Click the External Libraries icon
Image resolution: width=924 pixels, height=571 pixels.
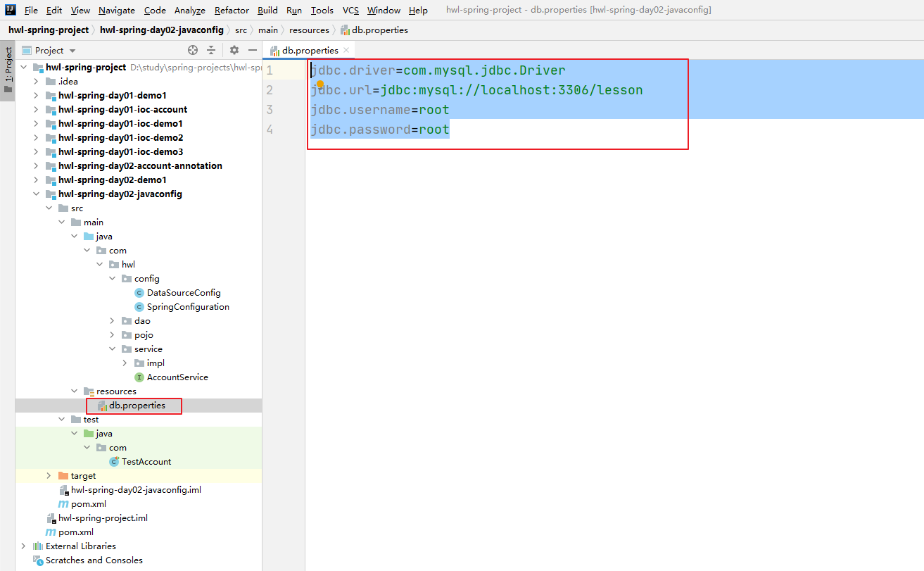tap(38, 546)
